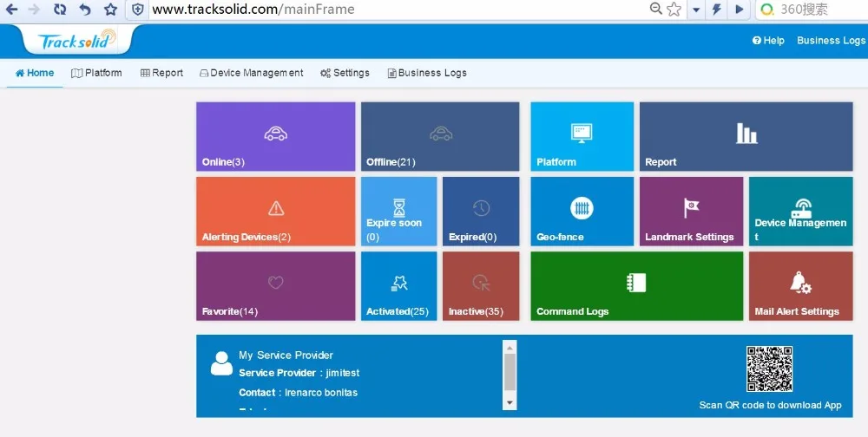Click the stars icon on Activated tile
The image size is (868, 437).
coord(399,283)
